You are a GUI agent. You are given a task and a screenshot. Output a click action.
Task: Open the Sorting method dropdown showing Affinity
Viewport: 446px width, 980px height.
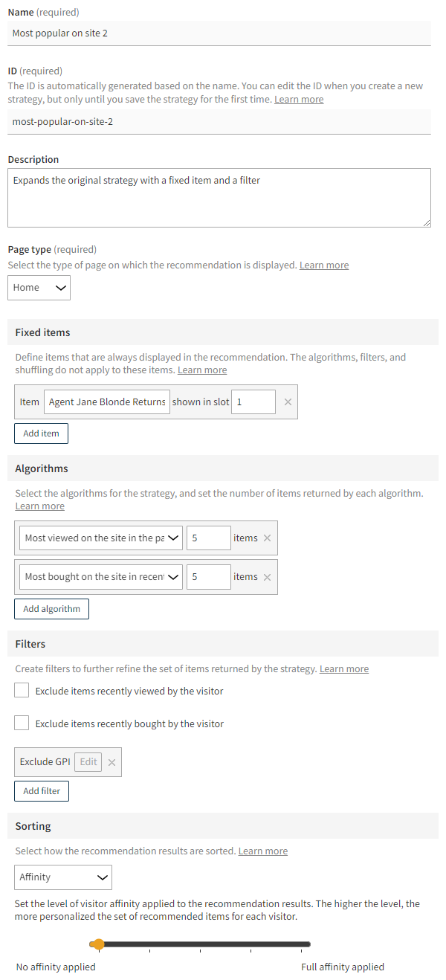tap(62, 877)
